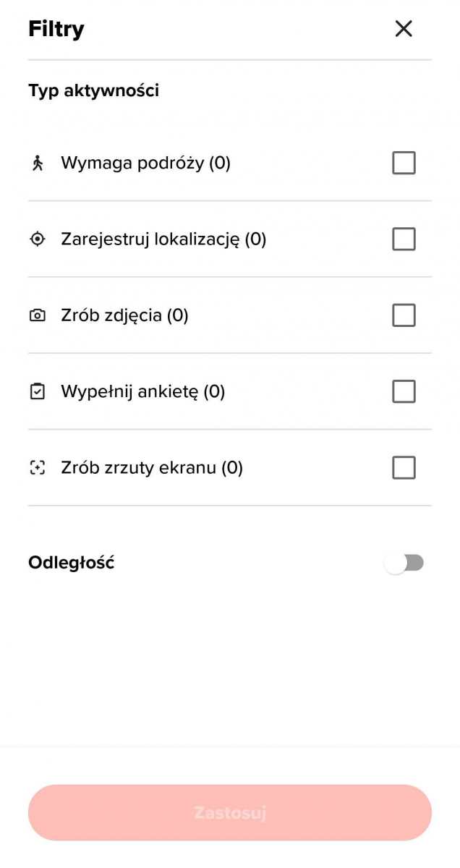Click the X icon to close the Filtry panel
The width and height of the screenshot is (460, 868).
403,29
